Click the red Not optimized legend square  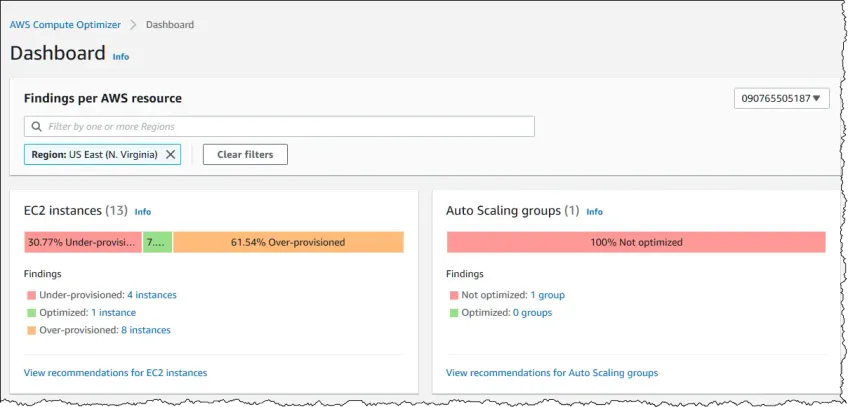[x=454, y=296]
